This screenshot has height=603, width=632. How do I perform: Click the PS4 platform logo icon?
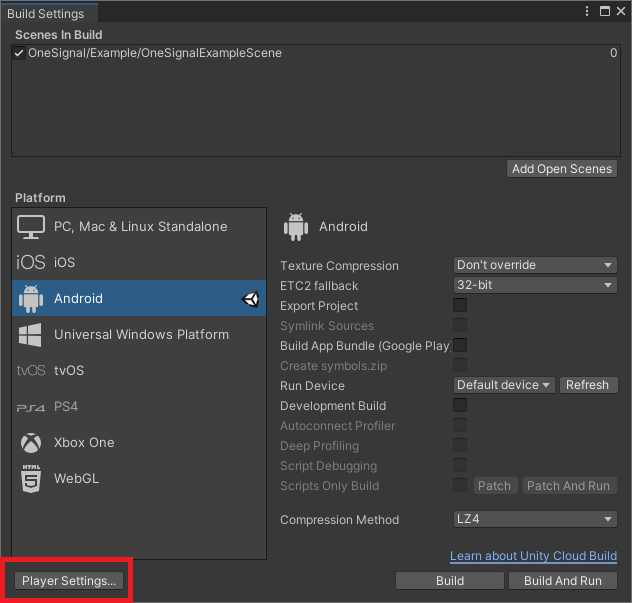(x=31, y=408)
